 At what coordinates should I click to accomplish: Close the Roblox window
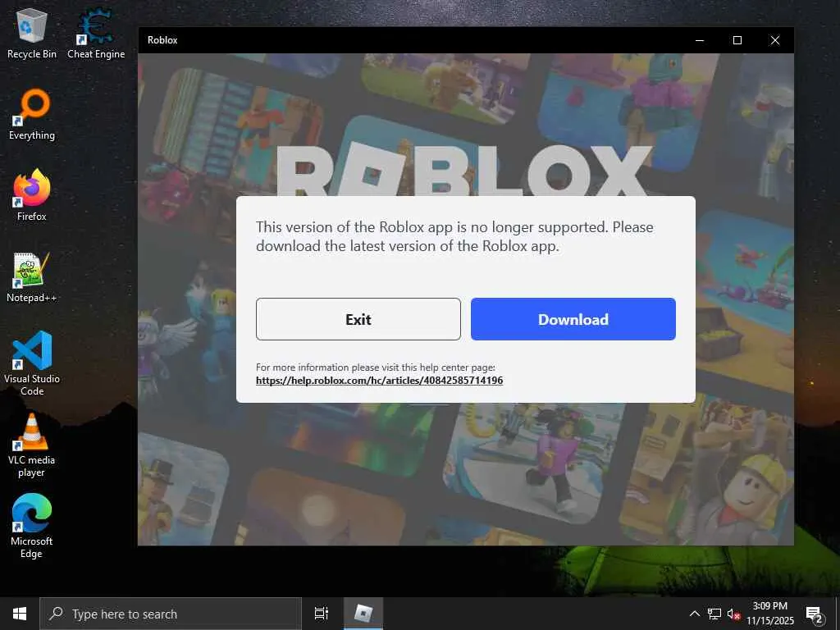pyautogui.click(x=774, y=40)
